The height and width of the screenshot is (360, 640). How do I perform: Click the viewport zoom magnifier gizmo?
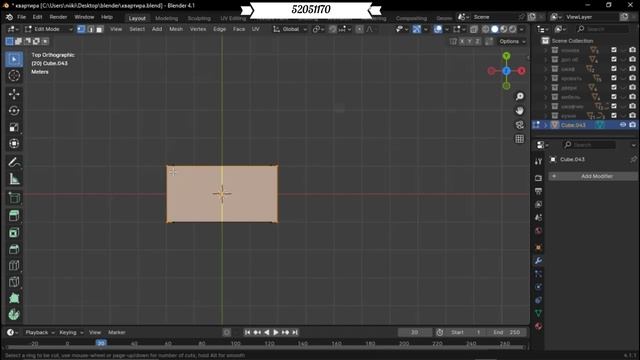click(520, 96)
